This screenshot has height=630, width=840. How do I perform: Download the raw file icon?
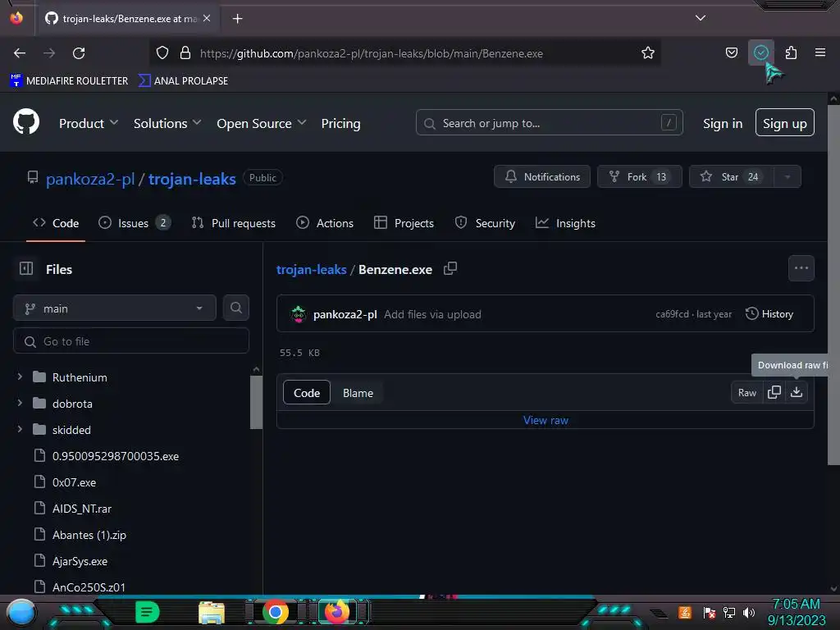point(797,392)
